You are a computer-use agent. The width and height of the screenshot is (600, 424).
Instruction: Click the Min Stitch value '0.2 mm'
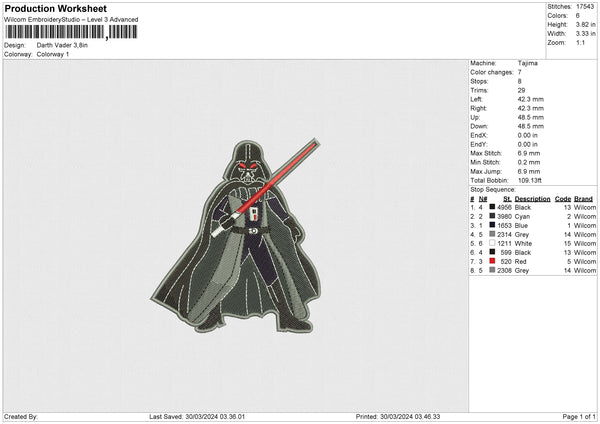coord(529,162)
